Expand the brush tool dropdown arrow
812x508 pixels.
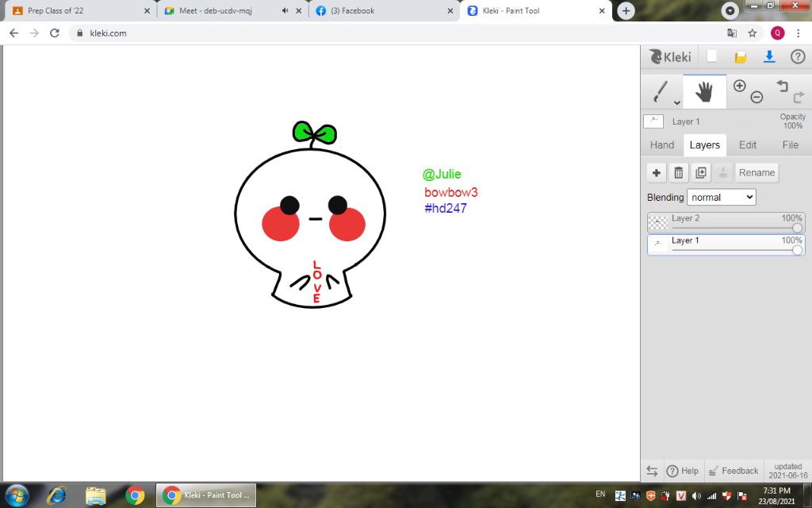coord(677,102)
